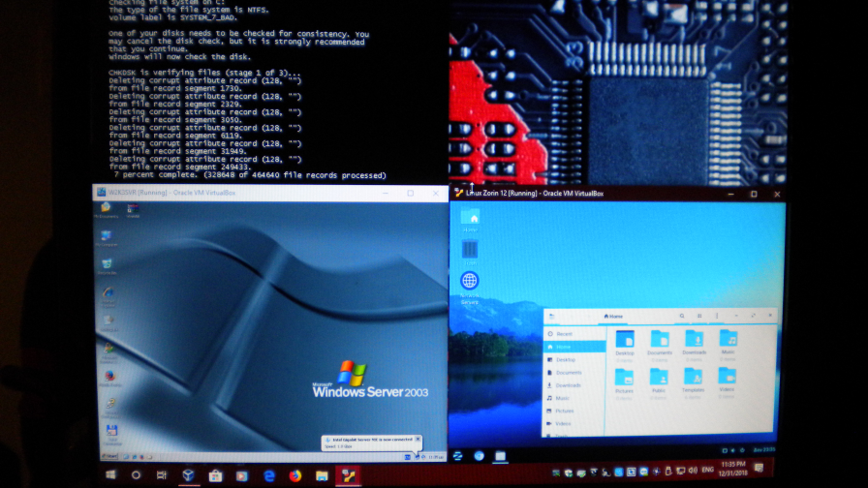Open the clock showing 11:35 PM
Screen dimensions: 868x488
click(x=733, y=469)
